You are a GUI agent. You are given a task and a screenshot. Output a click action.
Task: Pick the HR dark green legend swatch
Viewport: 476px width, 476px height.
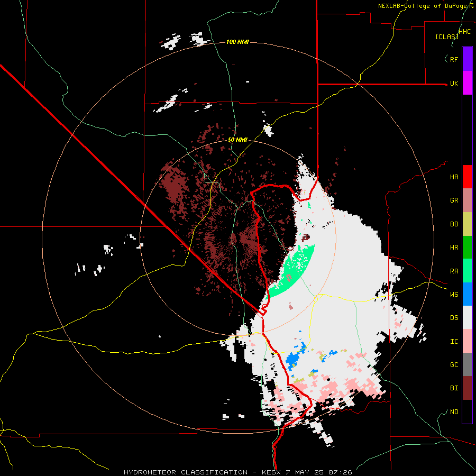pyautogui.click(x=467, y=248)
